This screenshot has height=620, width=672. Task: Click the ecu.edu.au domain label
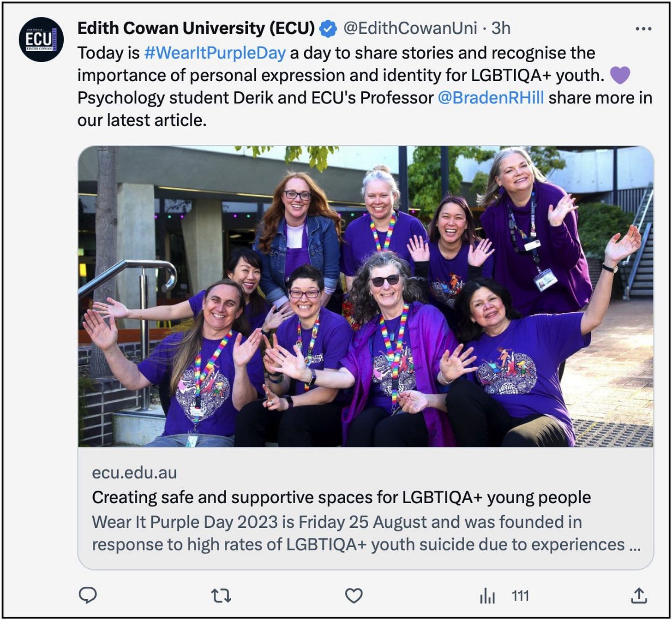134,473
